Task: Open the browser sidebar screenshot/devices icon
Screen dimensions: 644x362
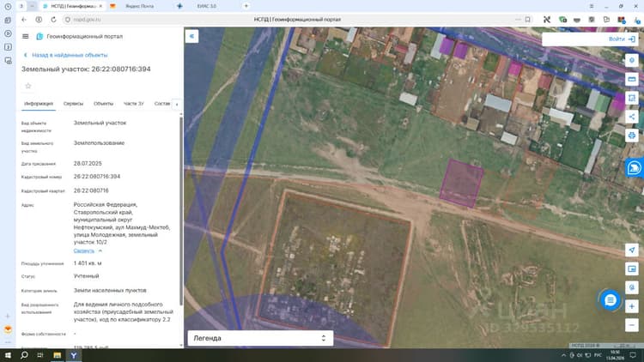Action: [x=8, y=61]
